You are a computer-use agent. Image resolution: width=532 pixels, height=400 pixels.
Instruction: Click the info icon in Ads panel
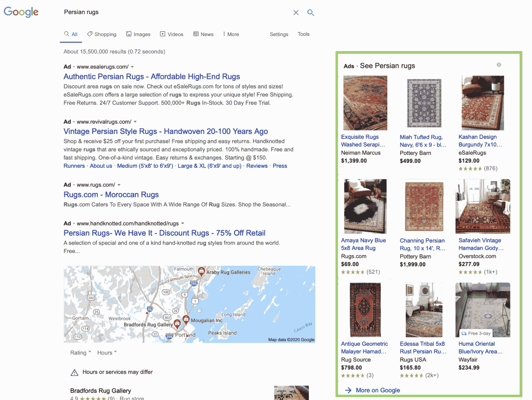click(499, 65)
